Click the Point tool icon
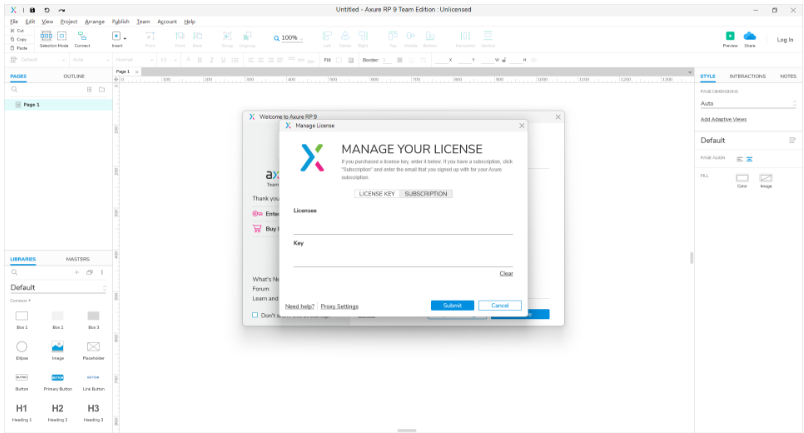The image size is (804, 433). click(x=150, y=38)
